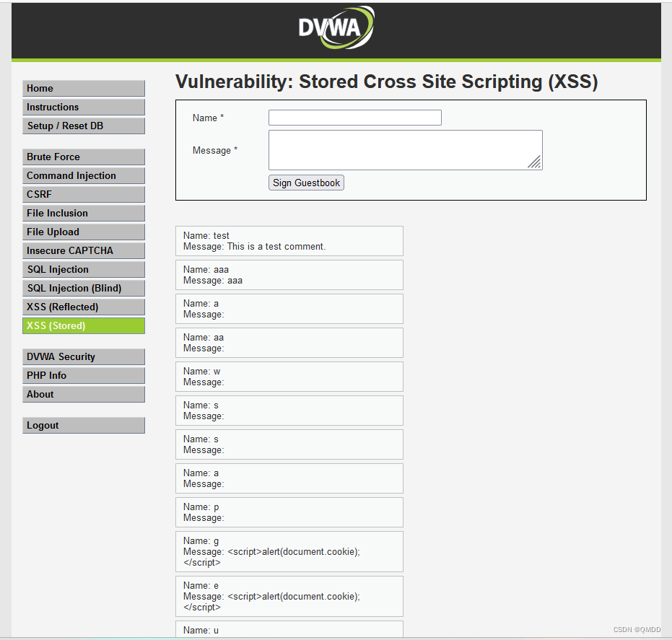
Task: Select the CSRF vulnerability page
Action: (83, 194)
